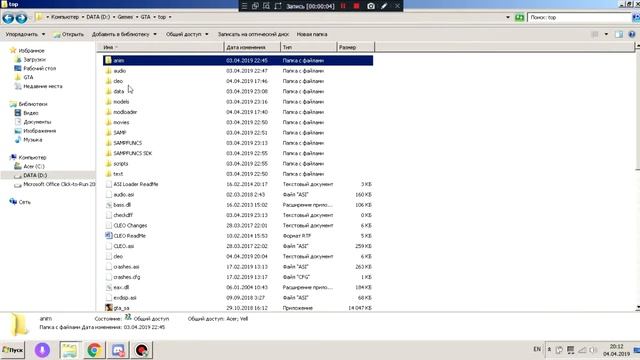Open Музыка library
Screen dimensions: 640x360
point(33,140)
